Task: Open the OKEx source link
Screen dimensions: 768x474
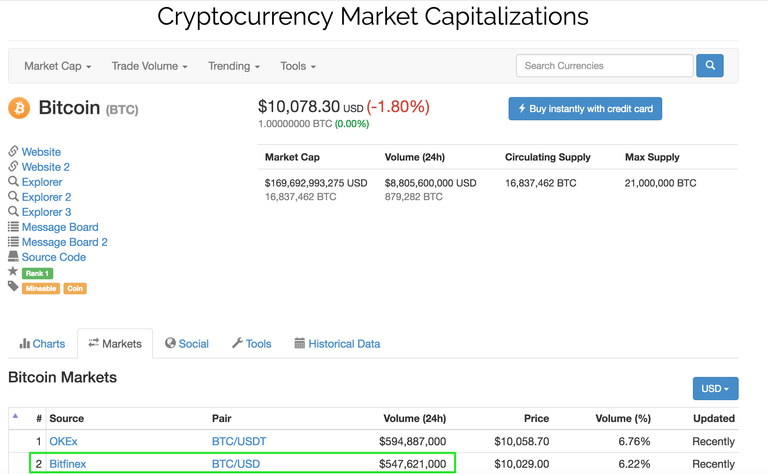Action: click(x=63, y=441)
